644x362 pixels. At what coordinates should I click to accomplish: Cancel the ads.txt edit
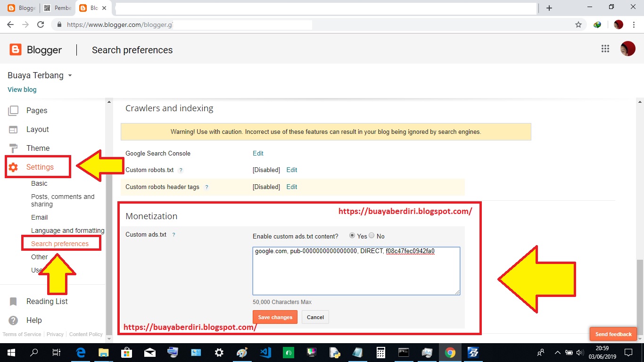click(315, 317)
